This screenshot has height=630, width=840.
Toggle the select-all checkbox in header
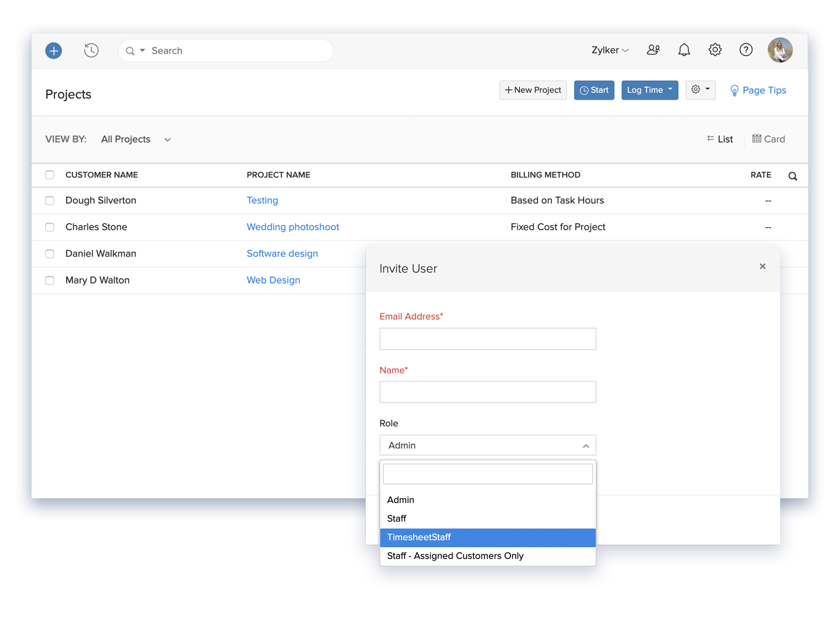point(50,175)
